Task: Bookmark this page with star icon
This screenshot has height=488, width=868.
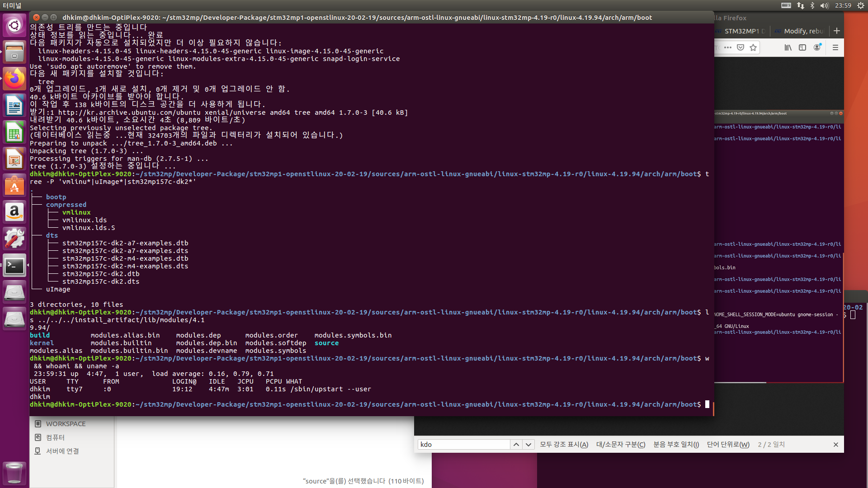Action: point(753,47)
